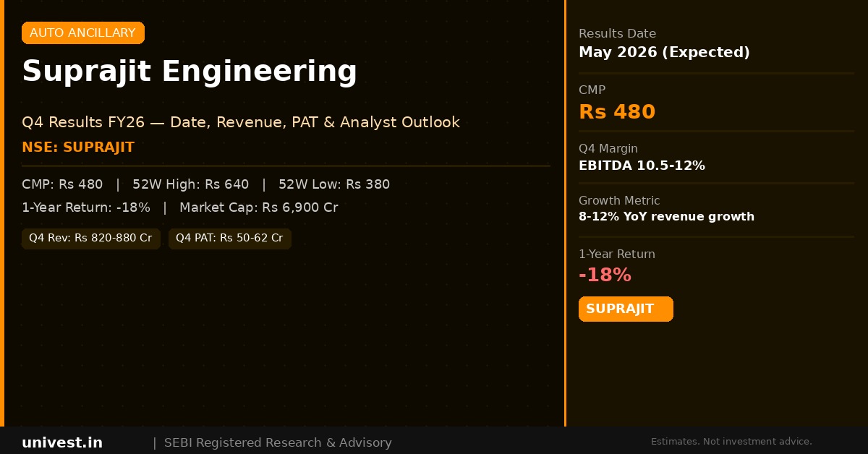Image resolution: width=868 pixels, height=454 pixels.
Task: Click the Estimates. Not investment advice disclaimer
Action: click(731, 442)
